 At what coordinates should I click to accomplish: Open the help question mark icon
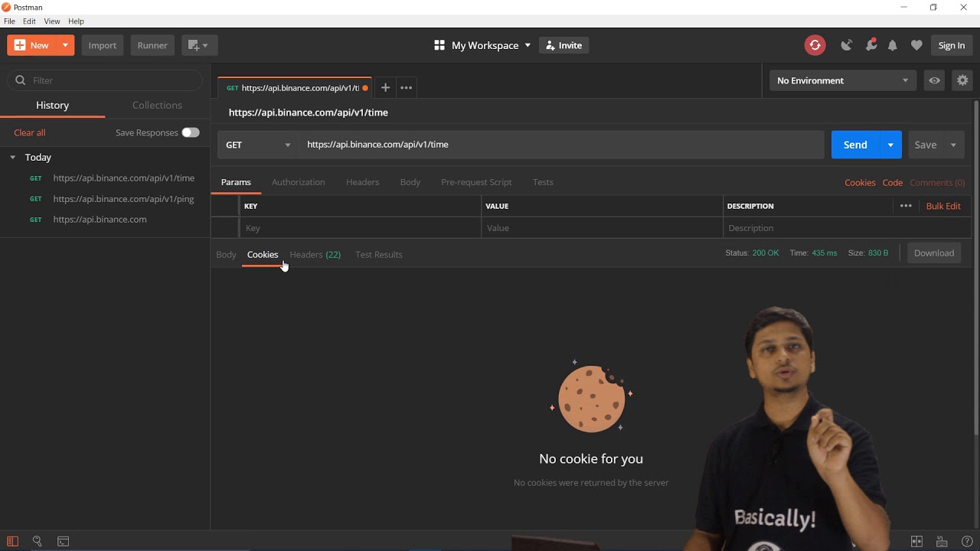(967, 541)
